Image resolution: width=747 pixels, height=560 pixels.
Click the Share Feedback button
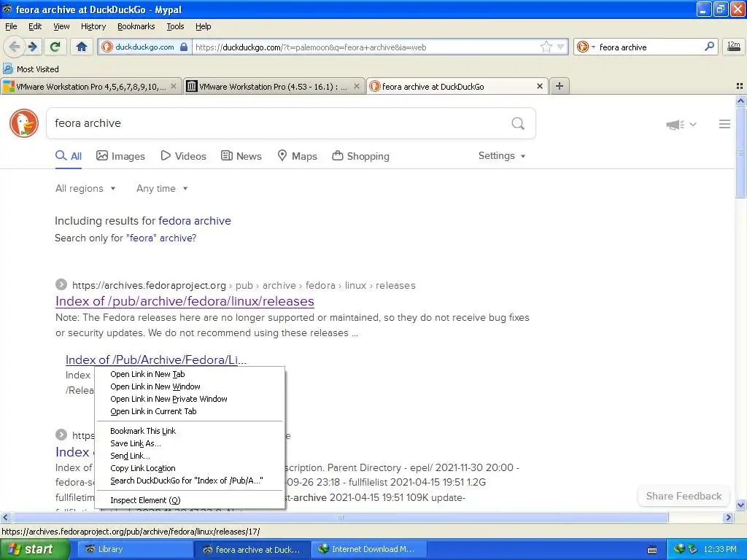684,496
